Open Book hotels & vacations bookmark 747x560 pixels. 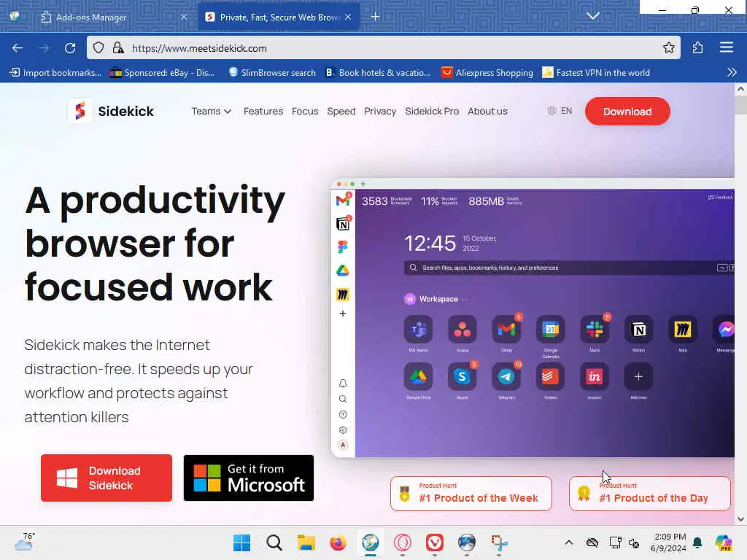tap(379, 72)
